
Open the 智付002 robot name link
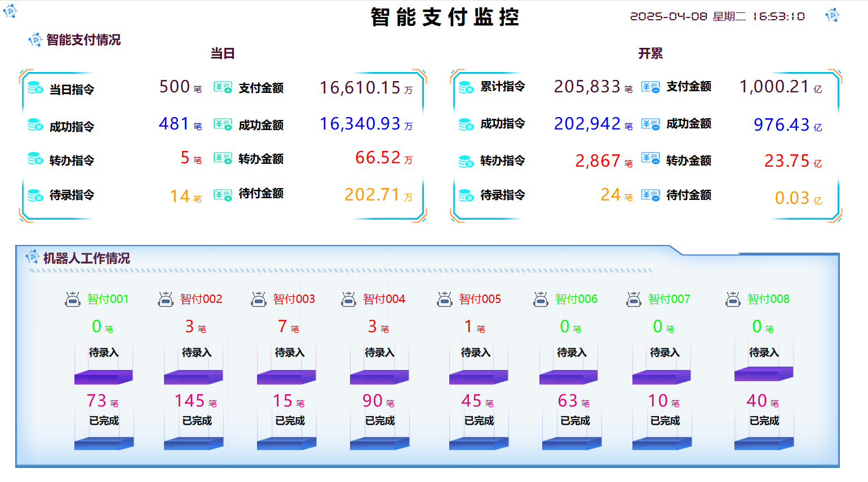[201, 299]
